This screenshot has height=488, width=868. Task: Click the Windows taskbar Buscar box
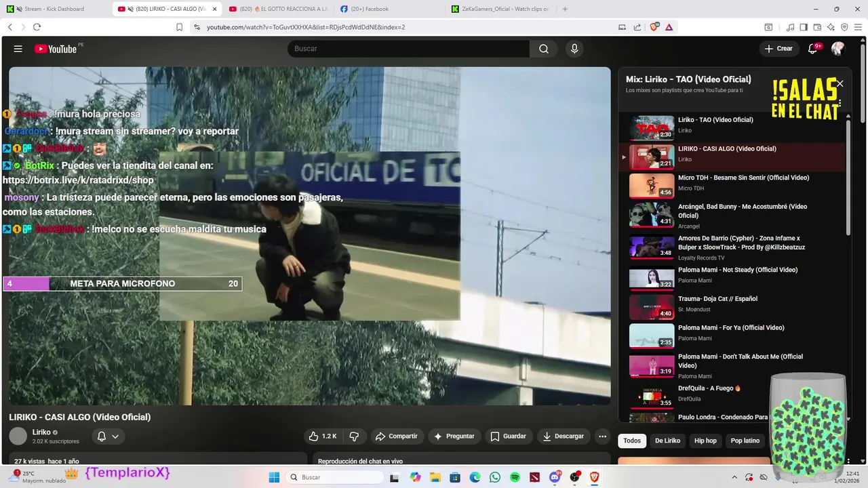pos(335,477)
